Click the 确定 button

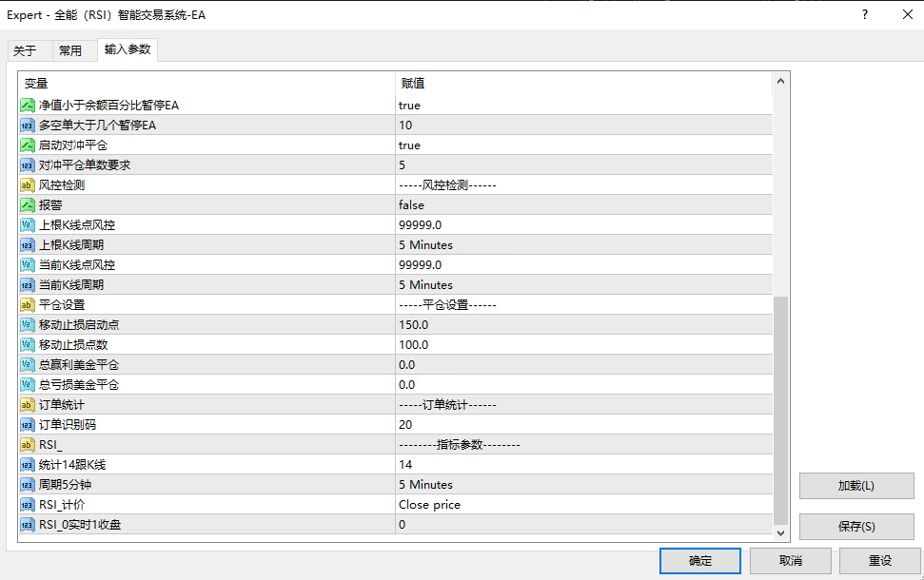699,561
